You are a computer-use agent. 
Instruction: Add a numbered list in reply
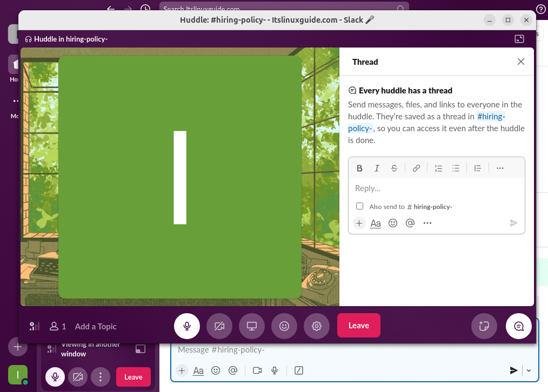[x=439, y=168]
